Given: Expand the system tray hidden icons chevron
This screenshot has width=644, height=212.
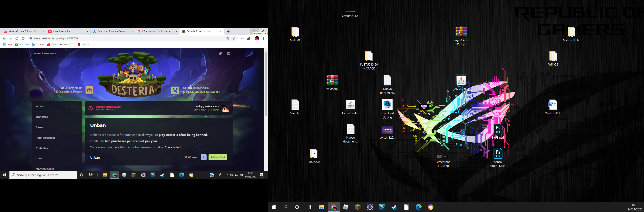Looking at the screenshot, I should (x=227, y=175).
